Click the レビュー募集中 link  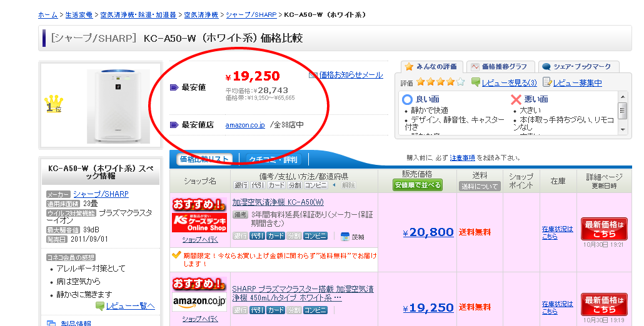(x=578, y=83)
